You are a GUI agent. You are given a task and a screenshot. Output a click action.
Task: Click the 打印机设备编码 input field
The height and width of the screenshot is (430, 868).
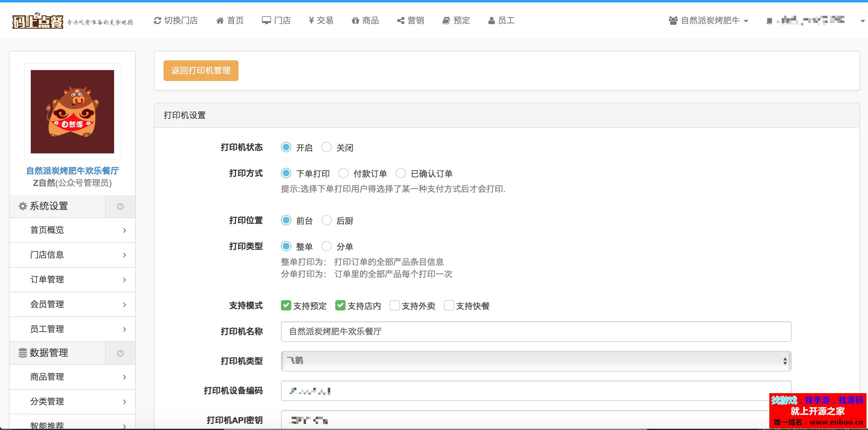point(536,391)
